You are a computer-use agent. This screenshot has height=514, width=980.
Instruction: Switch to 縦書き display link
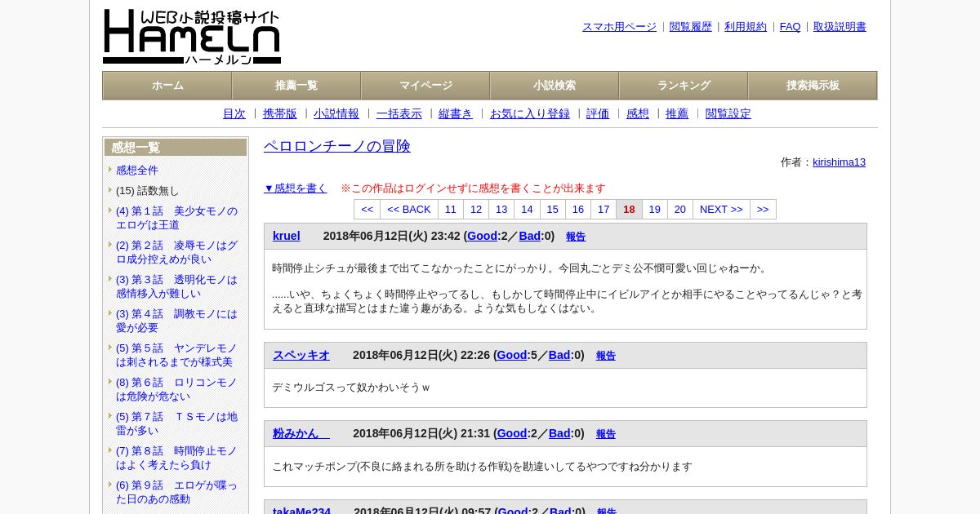[x=456, y=114]
